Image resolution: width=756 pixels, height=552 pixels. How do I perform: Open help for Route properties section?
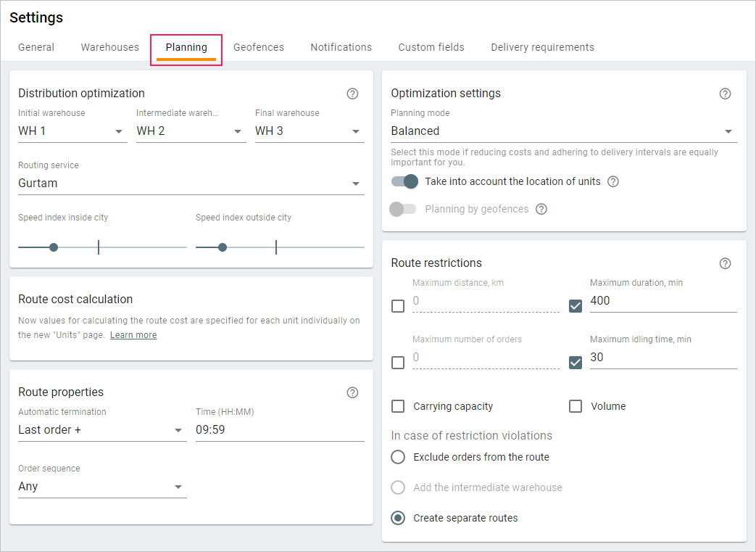coord(352,392)
